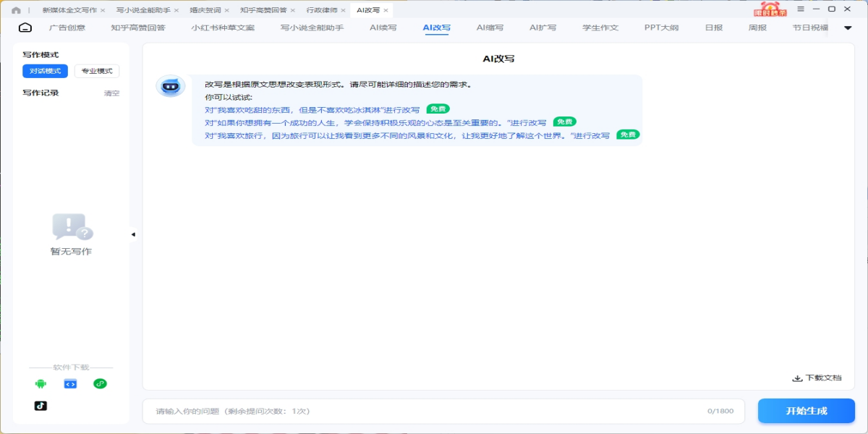Click the category home icon before 广告创意

(25, 27)
